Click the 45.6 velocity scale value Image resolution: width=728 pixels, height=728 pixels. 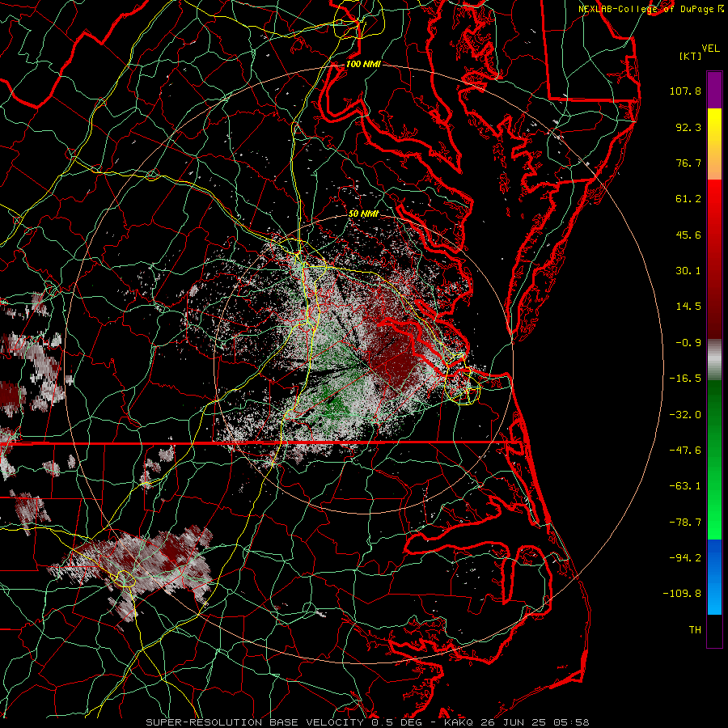[x=688, y=235]
